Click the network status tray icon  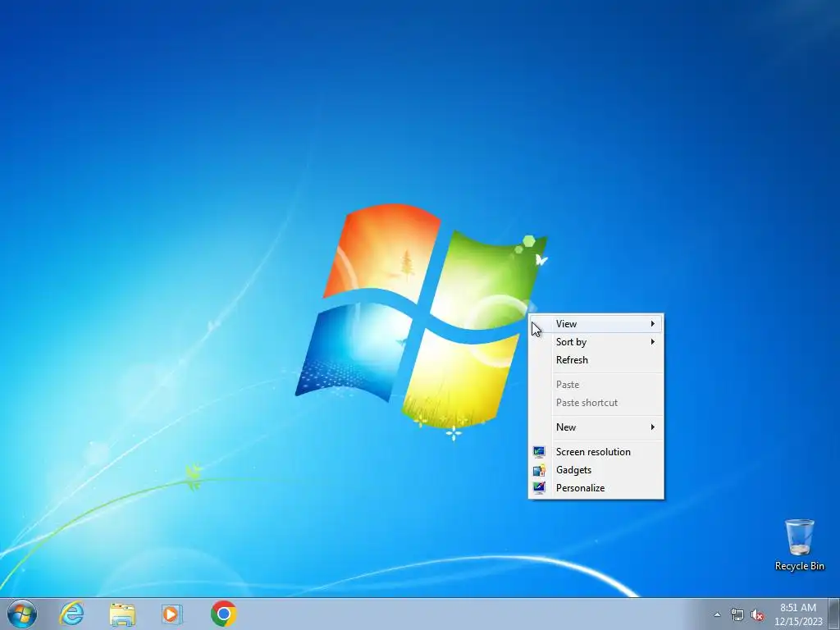click(x=737, y=615)
